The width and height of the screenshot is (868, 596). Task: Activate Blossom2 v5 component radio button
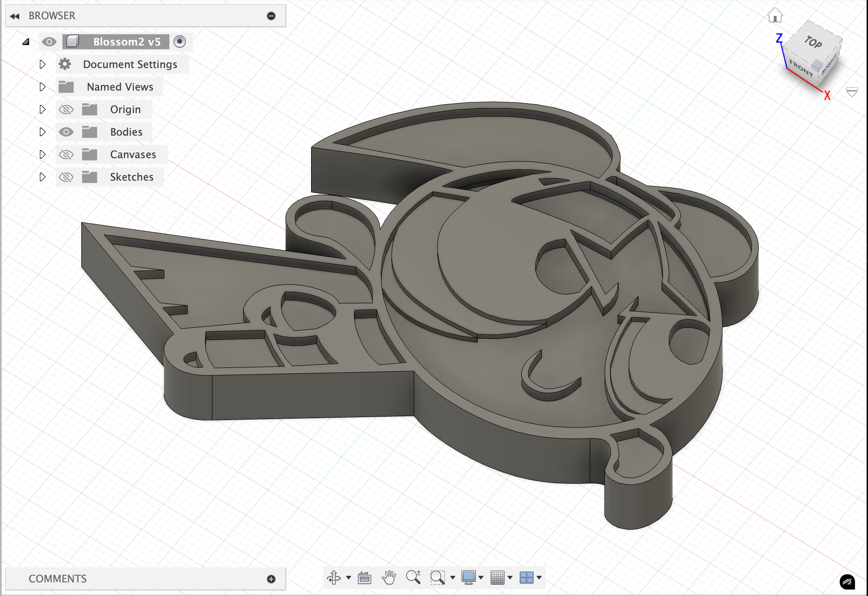pyautogui.click(x=180, y=42)
